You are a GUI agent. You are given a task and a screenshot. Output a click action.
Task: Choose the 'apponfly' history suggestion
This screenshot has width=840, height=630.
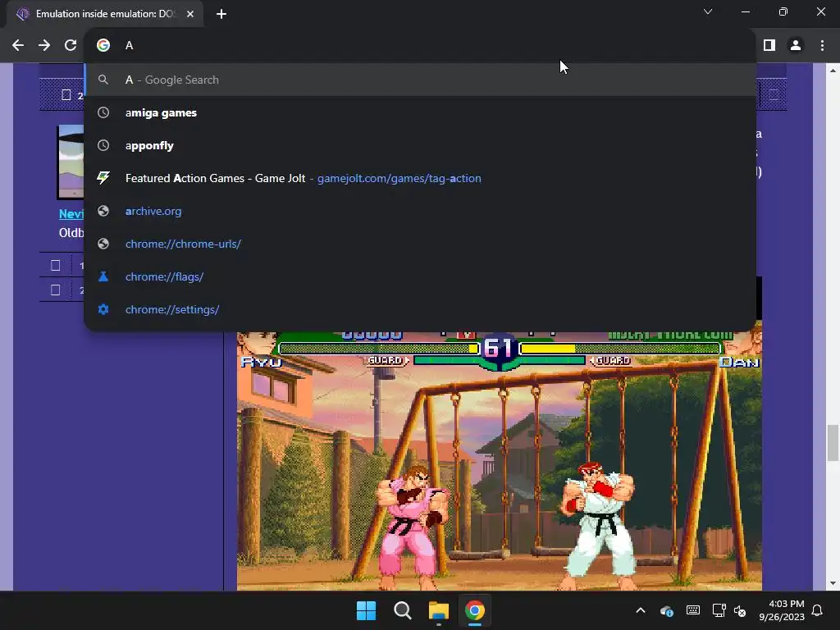coord(420,145)
